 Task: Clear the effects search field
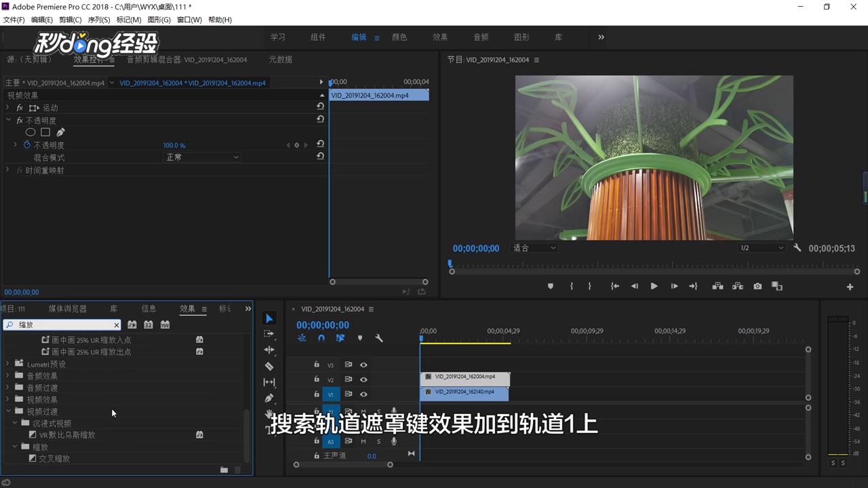117,325
